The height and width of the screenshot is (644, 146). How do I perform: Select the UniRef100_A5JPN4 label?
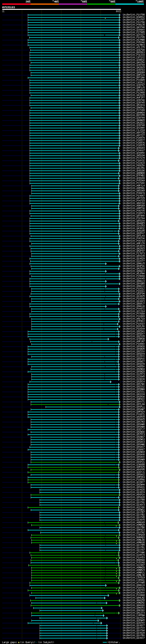(134, 273)
